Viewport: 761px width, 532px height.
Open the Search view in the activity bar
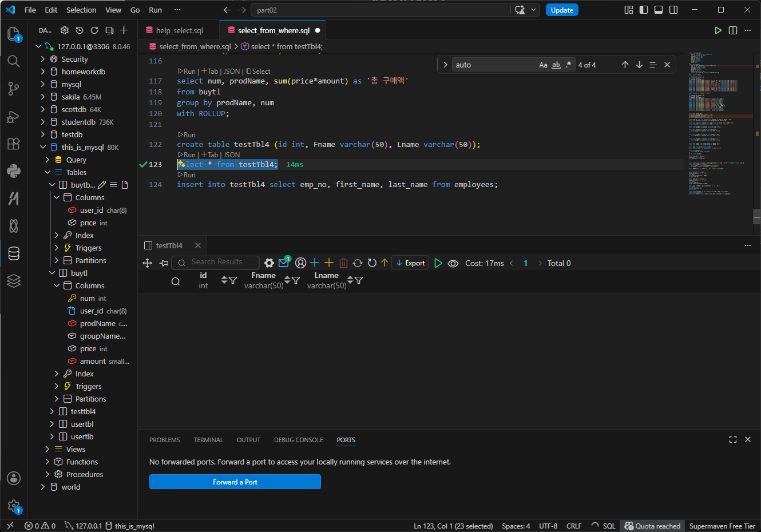click(14, 61)
